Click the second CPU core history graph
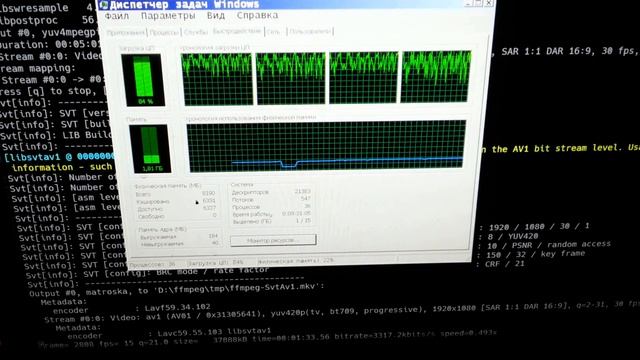 point(291,78)
